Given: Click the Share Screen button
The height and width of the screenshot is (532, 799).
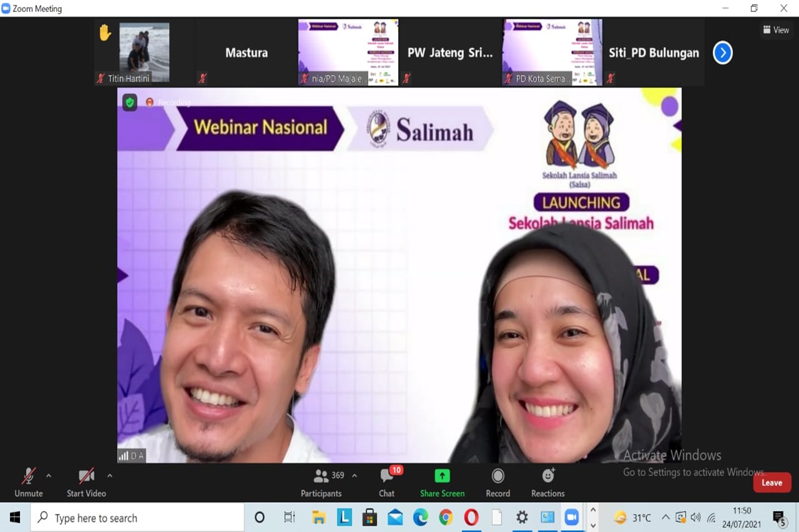Looking at the screenshot, I should coord(442,483).
